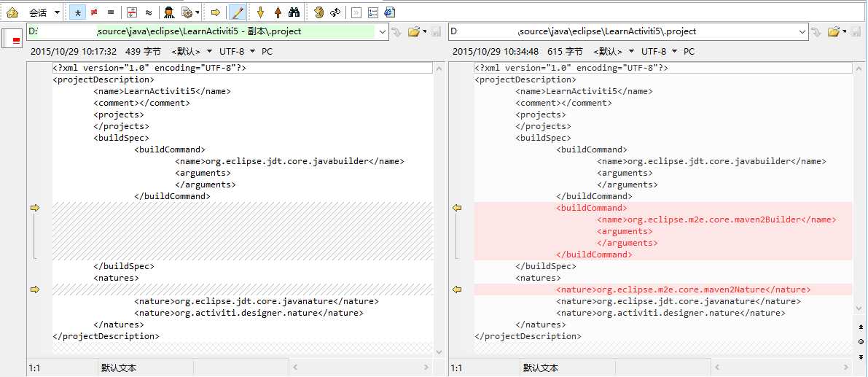
Task: Open the 会话 session menu
Action: 38,12
